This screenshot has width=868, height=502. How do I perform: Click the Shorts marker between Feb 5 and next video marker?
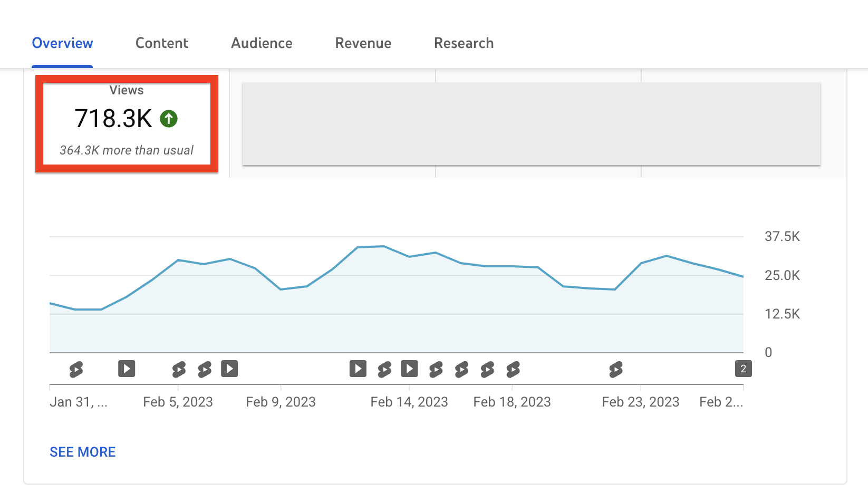click(x=205, y=369)
